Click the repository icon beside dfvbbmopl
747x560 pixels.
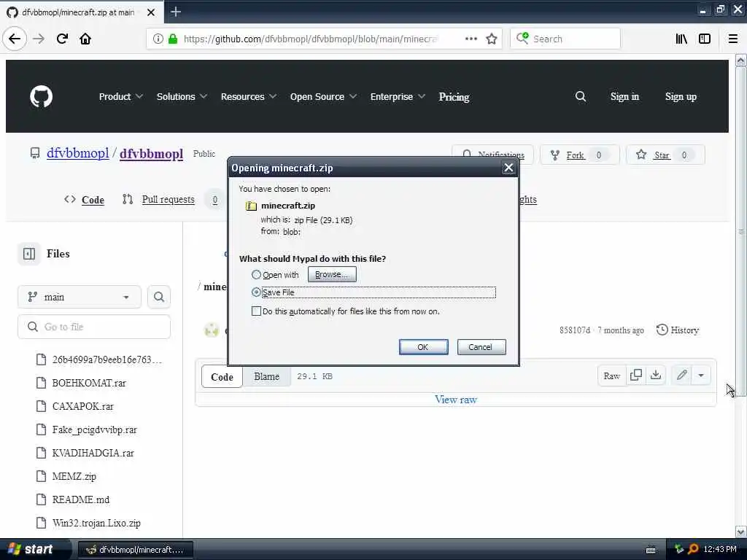point(35,153)
